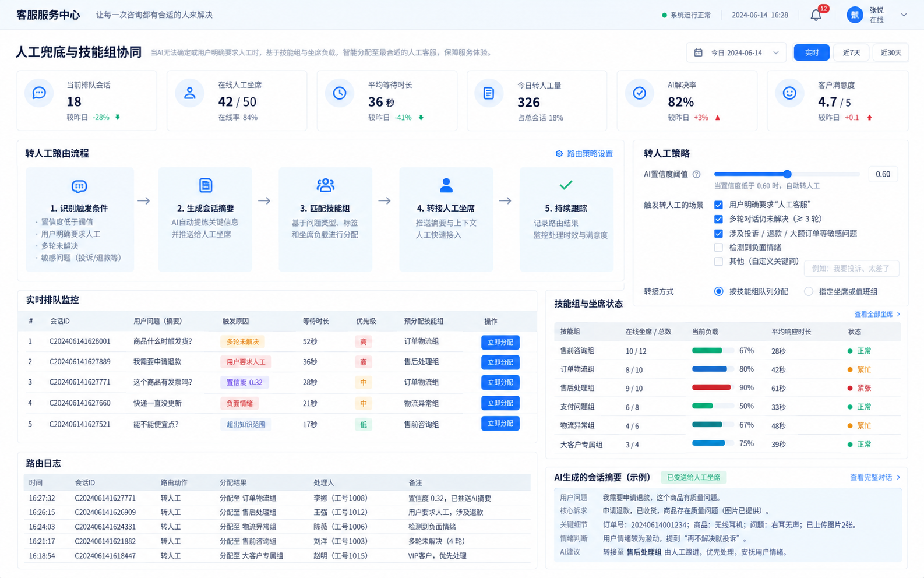Image resolution: width=924 pixels, height=578 pixels.
Task: Uncheck the 涉及投诉 / 退款 sensitive issue checkbox
Action: (x=718, y=233)
